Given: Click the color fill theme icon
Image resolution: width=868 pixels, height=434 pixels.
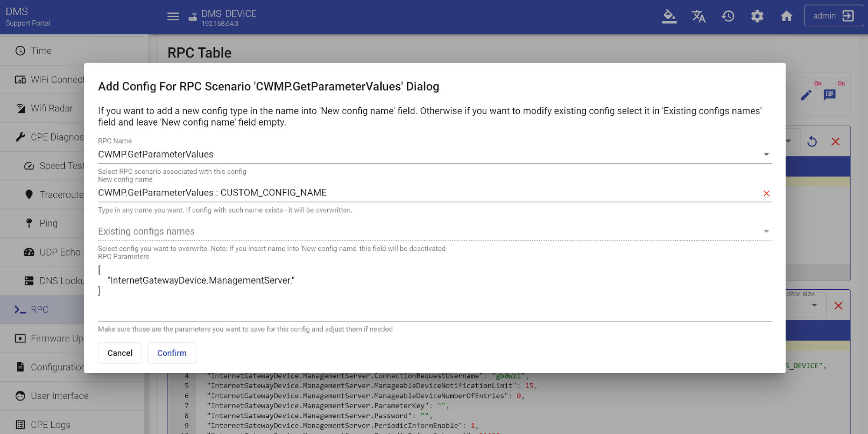Looking at the screenshot, I should pyautogui.click(x=669, y=17).
